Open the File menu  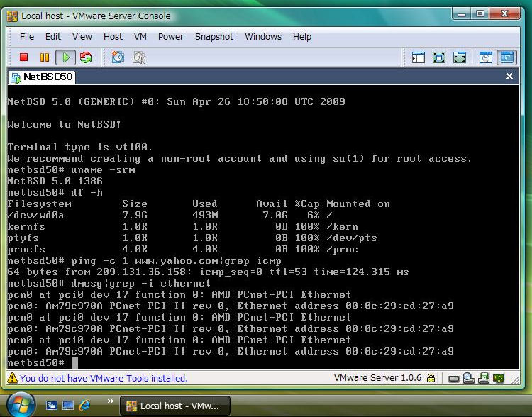[x=27, y=37]
